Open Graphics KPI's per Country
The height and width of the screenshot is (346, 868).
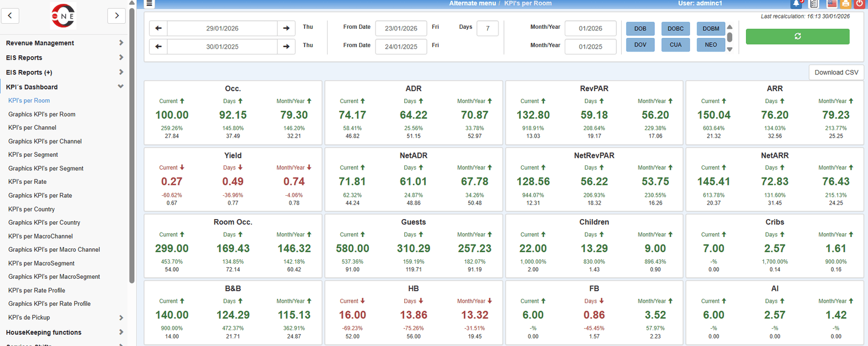coord(44,223)
